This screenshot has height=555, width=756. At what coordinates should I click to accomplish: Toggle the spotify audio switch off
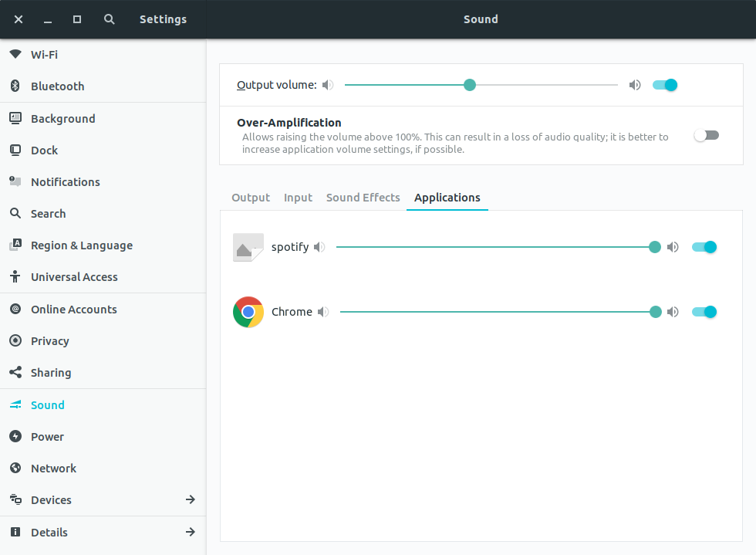(704, 247)
